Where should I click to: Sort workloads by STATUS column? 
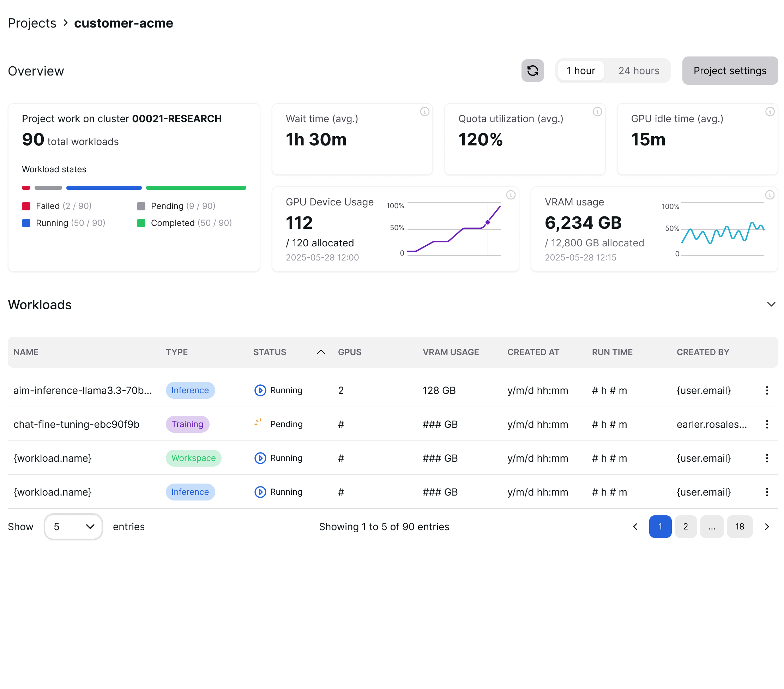(270, 352)
